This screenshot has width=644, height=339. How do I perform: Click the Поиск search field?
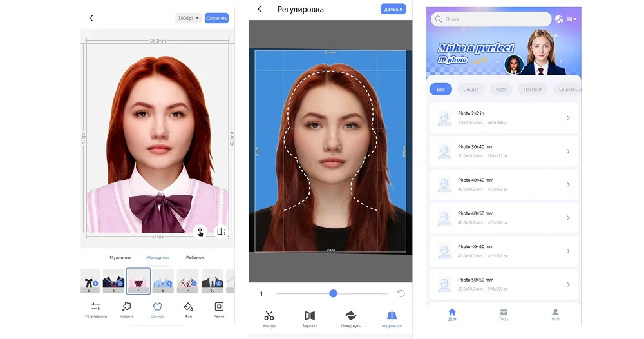pos(491,19)
